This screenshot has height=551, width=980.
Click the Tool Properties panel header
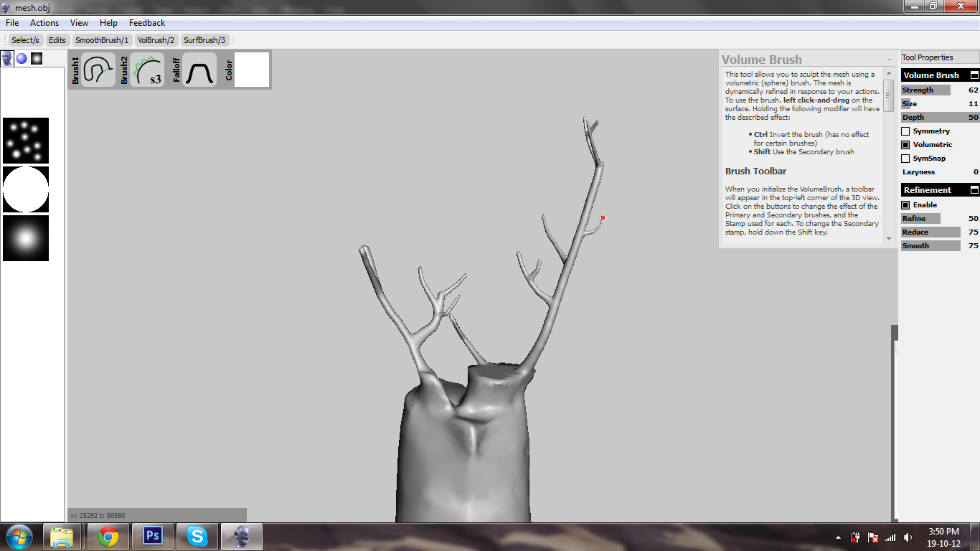(940, 57)
